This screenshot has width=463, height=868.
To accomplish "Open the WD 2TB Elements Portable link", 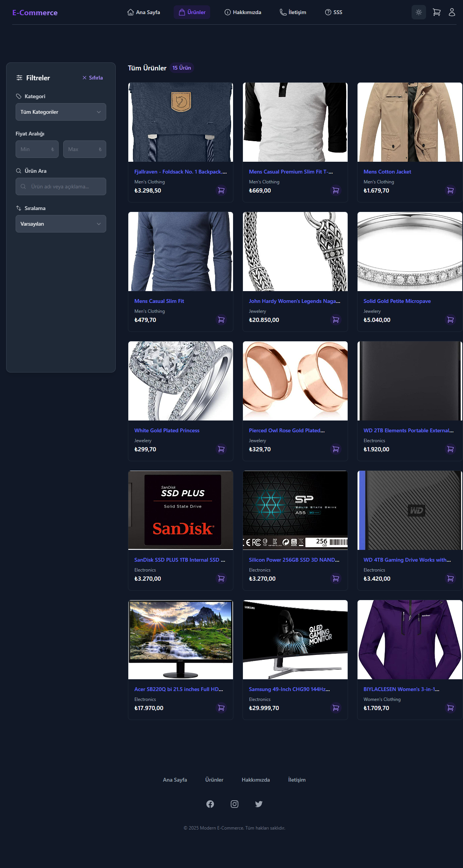I will coord(408,430).
